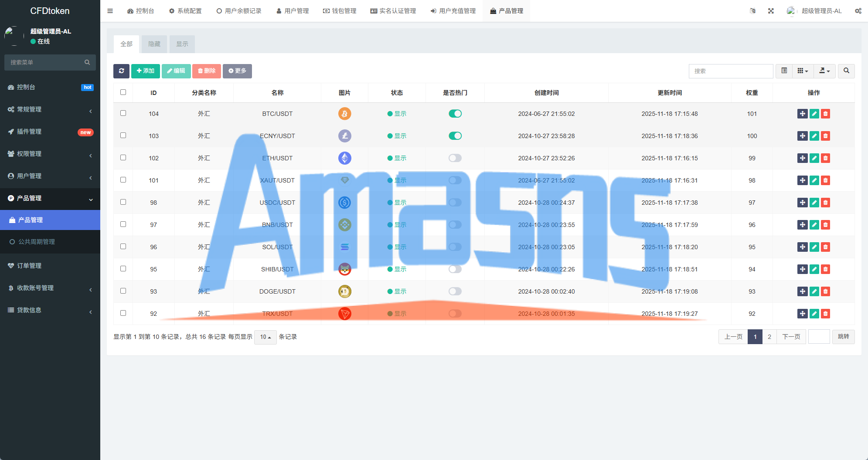
Task: Enable hot toggle for DOGE/USDT
Action: tap(455, 291)
